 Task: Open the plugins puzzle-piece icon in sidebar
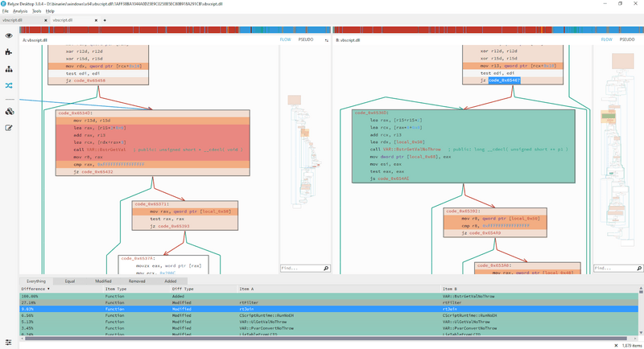(x=9, y=51)
